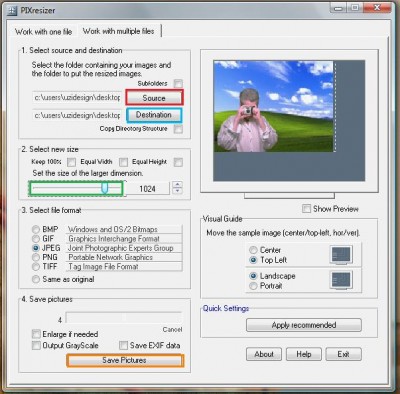Click the larger dimension size slider
Screen dimensions: 400x394
(x=77, y=188)
